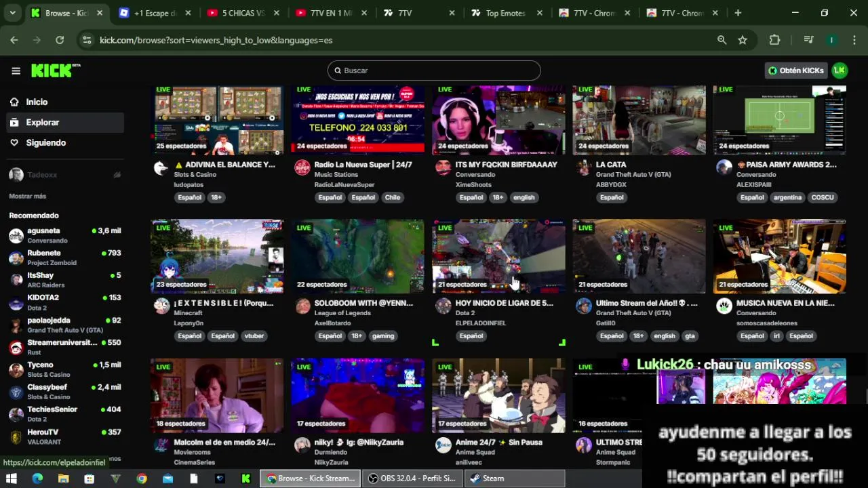868x488 pixels.
Task: Toggle the sidebar with the hamburger menu icon
Action: [16, 70]
